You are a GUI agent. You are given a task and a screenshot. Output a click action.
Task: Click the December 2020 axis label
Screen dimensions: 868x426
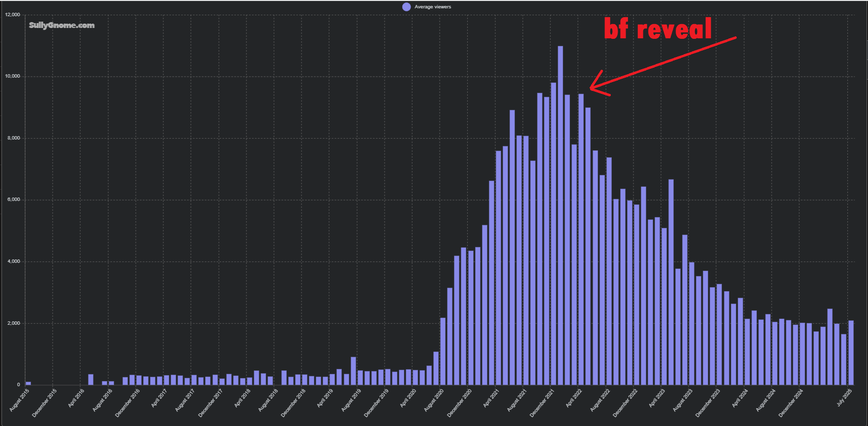point(460,402)
